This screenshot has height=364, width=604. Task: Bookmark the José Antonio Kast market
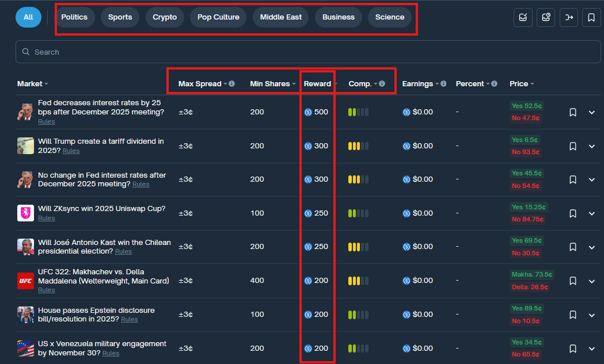coord(573,247)
